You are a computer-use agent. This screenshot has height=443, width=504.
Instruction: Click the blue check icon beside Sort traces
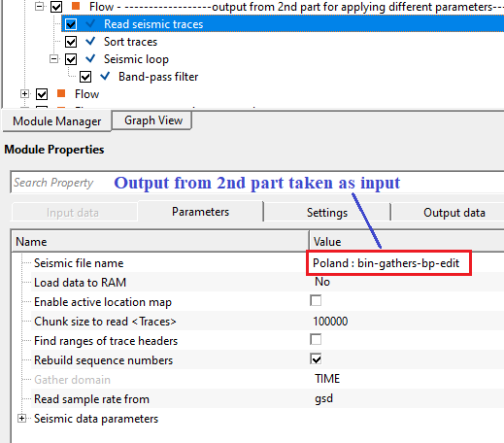tap(90, 41)
